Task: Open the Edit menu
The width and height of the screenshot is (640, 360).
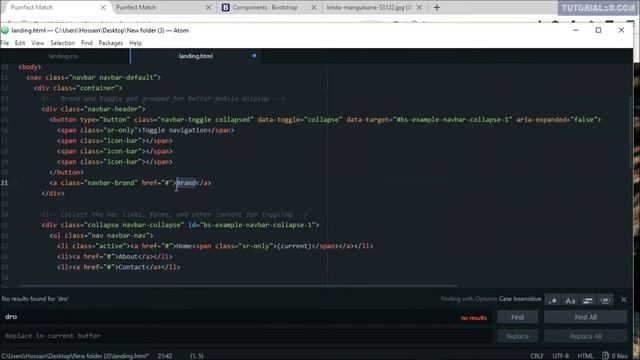Action: coord(20,43)
